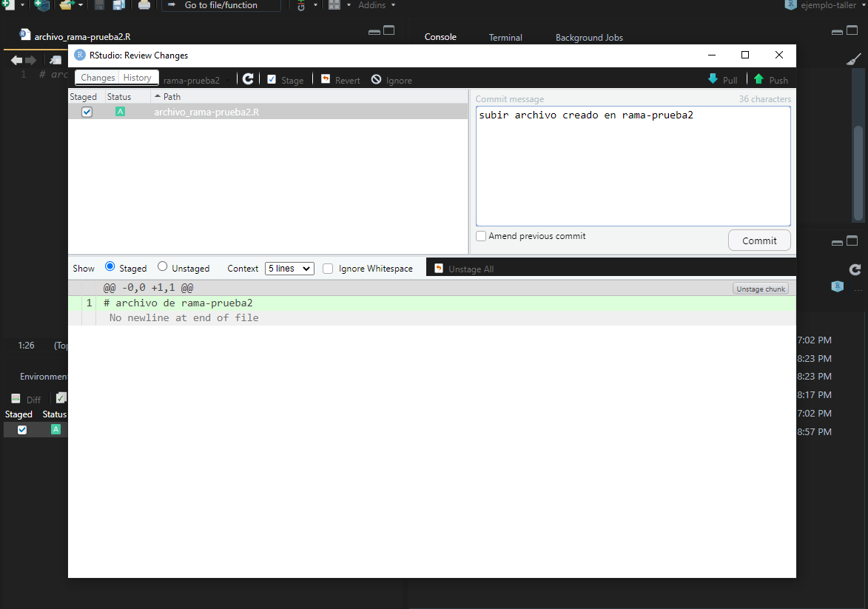
Task: Maximize the console pane
Action: (x=852, y=30)
